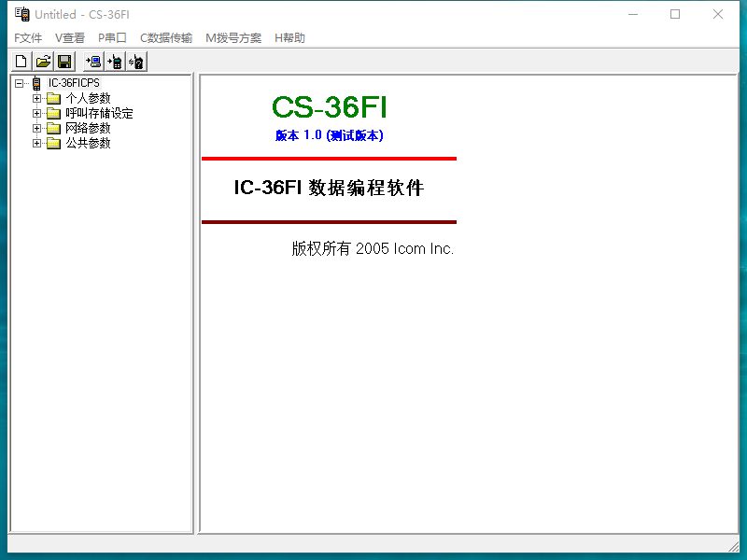Click the 个人参数 folder icon

54,99
